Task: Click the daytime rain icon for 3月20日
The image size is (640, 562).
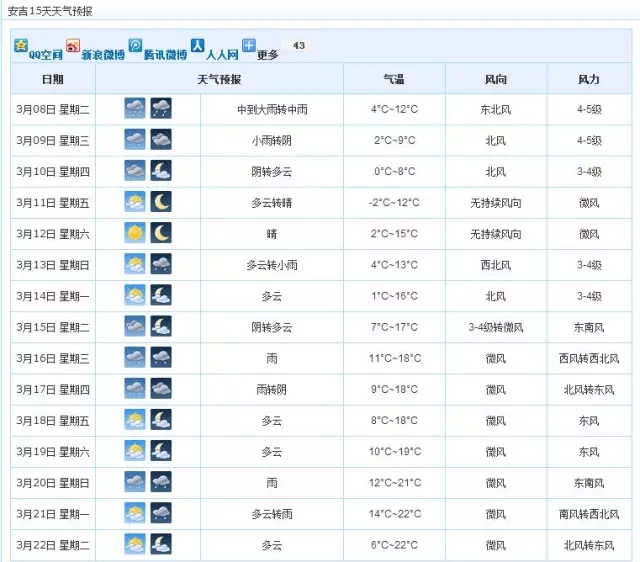Action: [135, 482]
